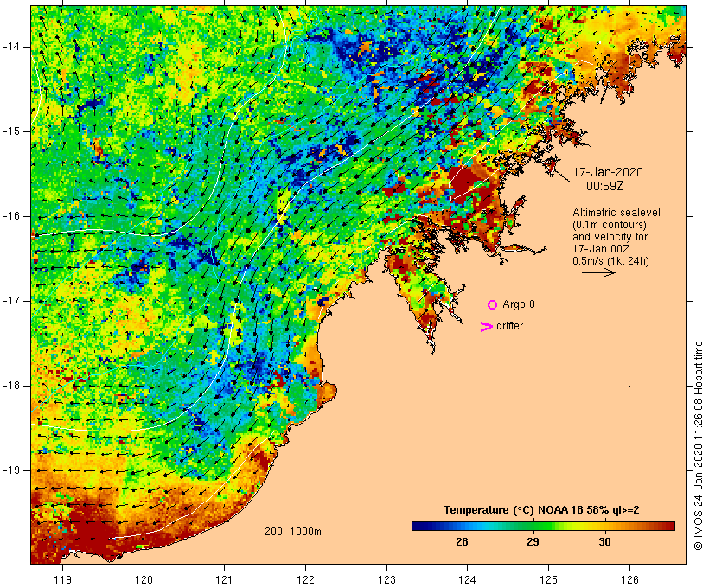Viewport: 709px width, 588px height.
Task: Click the latitude axis label -15
Action: pyautogui.click(x=11, y=131)
